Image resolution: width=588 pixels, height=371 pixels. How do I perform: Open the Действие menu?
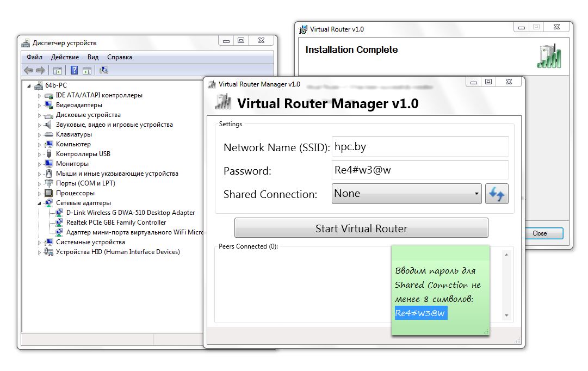65,57
